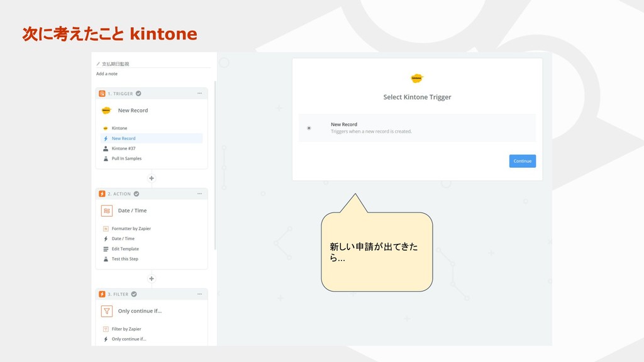Open the Pull In Samples row

(152, 158)
